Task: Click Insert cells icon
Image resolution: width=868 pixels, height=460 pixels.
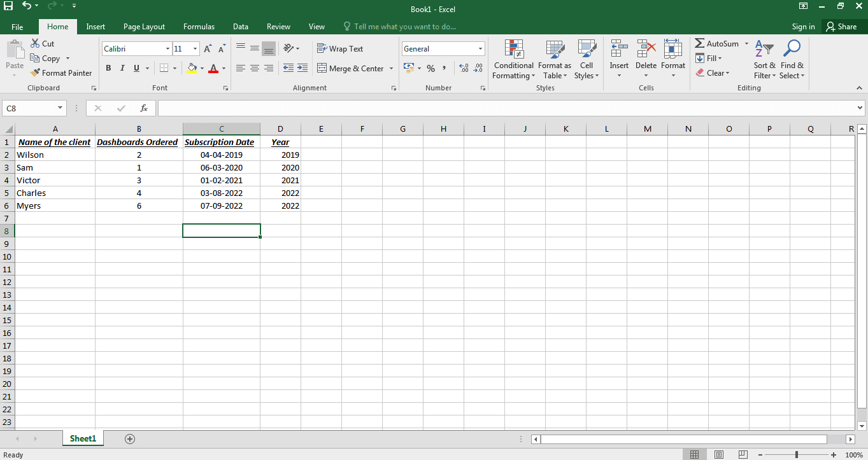Action: [619, 48]
